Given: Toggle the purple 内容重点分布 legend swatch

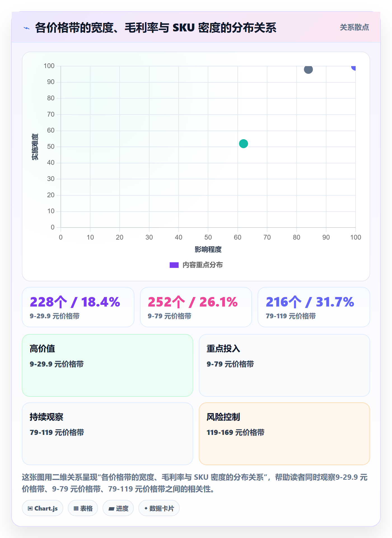Looking at the screenshot, I should pyautogui.click(x=174, y=265).
